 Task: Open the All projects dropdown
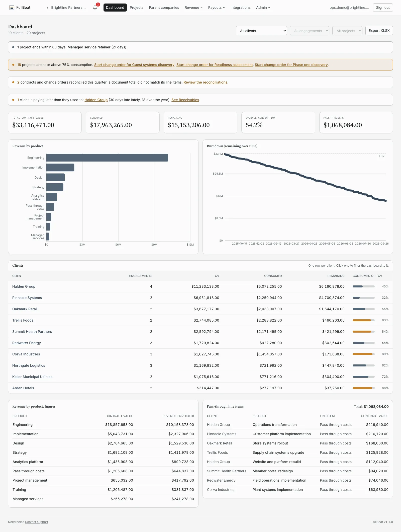[x=347, y=31]
